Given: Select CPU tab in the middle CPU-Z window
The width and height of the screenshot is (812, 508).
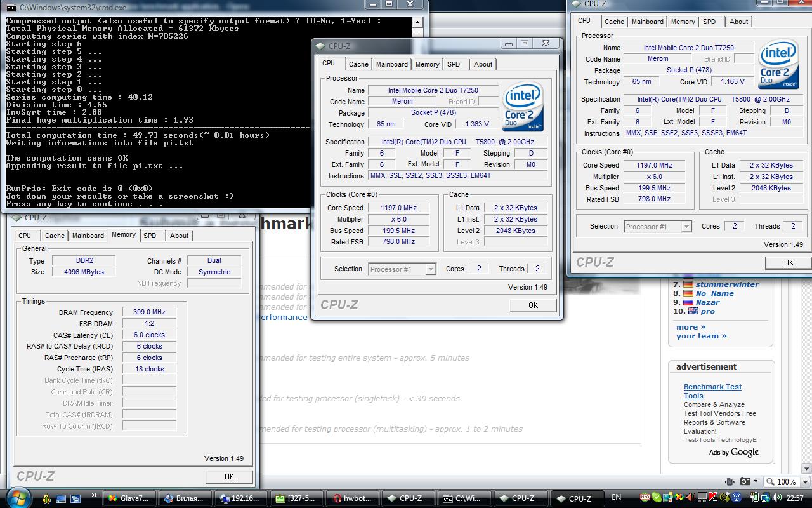Looking at the screenshot, I should pyautogui.click(x=329, y=63).
